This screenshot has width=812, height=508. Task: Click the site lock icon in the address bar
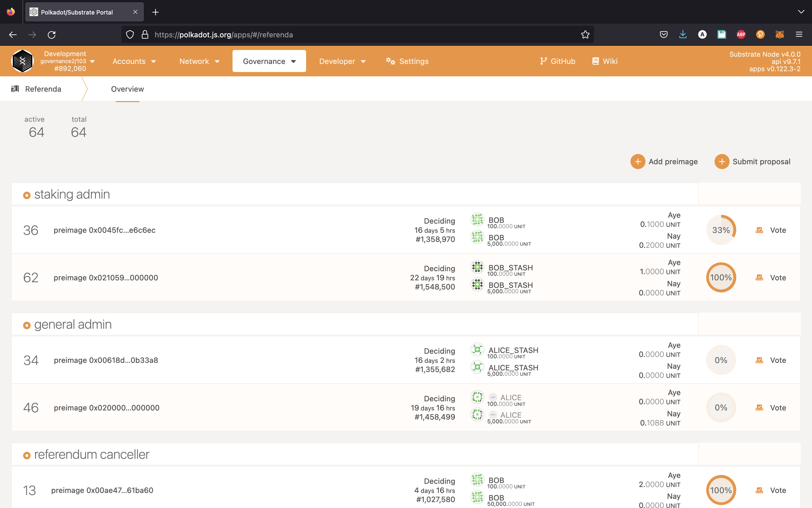145,35
